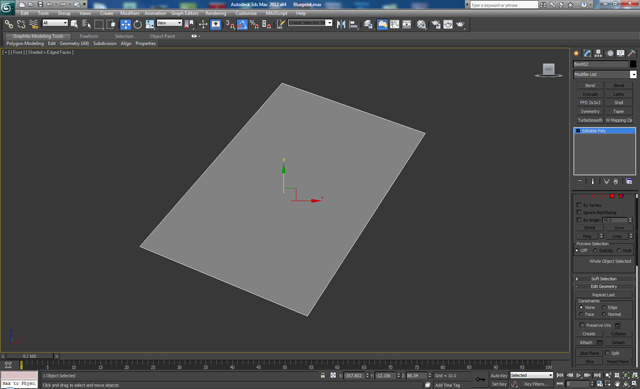
Task: Select the Unlink Selection tool
Action: pos(21,24)
